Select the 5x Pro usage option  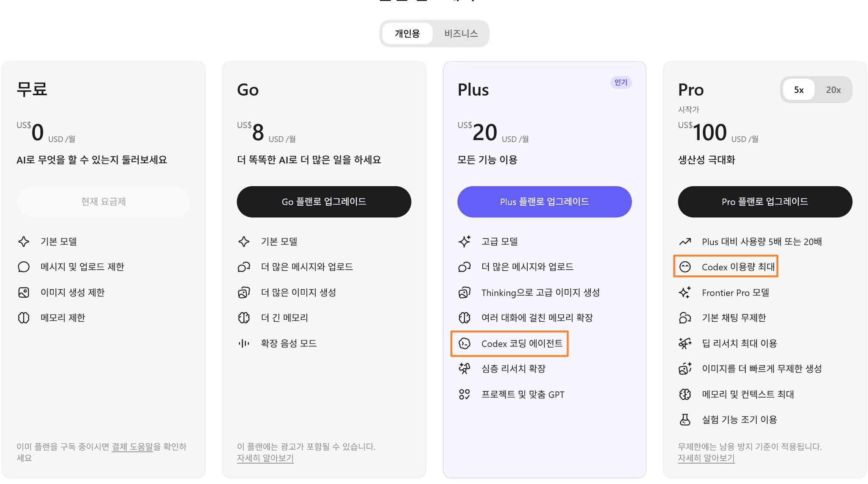click(798, 90)
